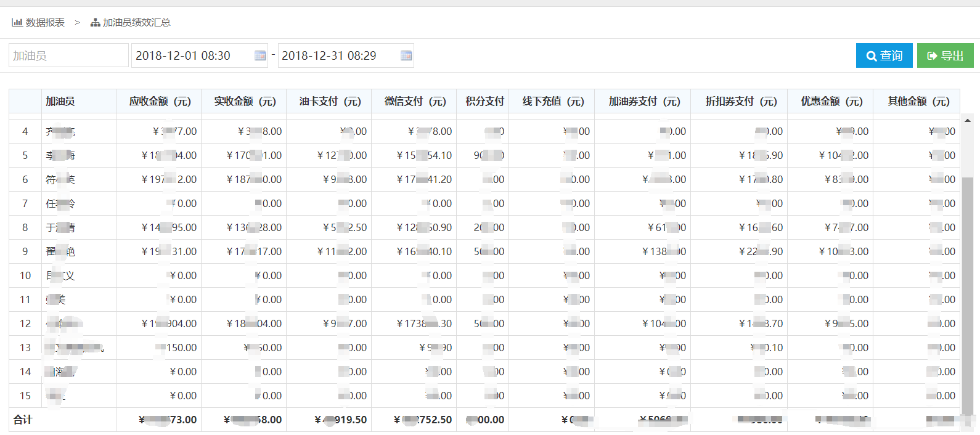Focus the 加油员 name input field
The height and width of the screenshot is (435, 980).
pyautogui.click(x=68, y=55)
